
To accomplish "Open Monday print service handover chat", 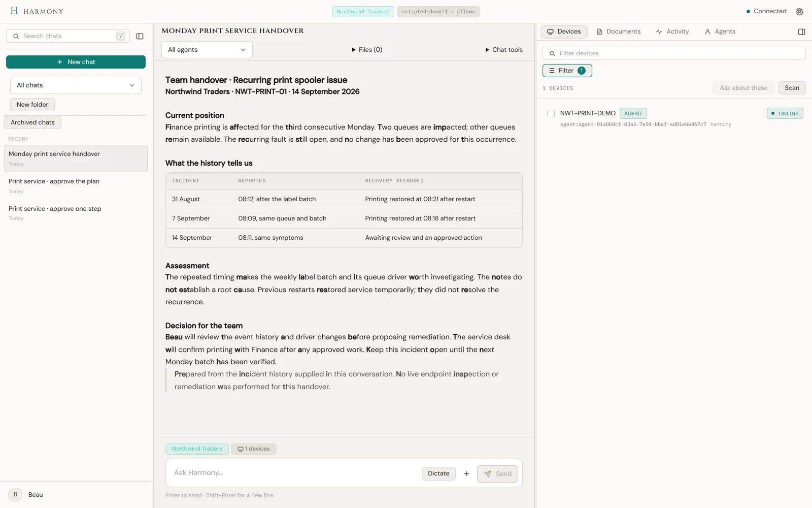I will (76, 158).
